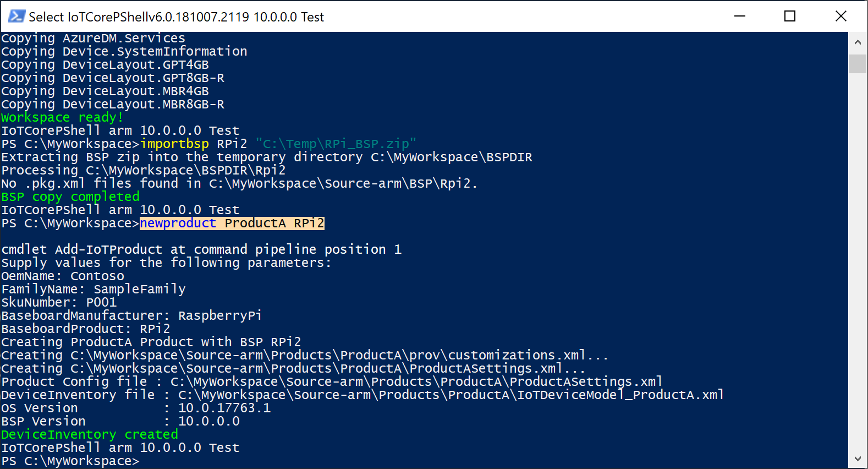Click the customizations.xml creation line
Image resolution: width=868 pixels, height=469 pixels.
305,355
